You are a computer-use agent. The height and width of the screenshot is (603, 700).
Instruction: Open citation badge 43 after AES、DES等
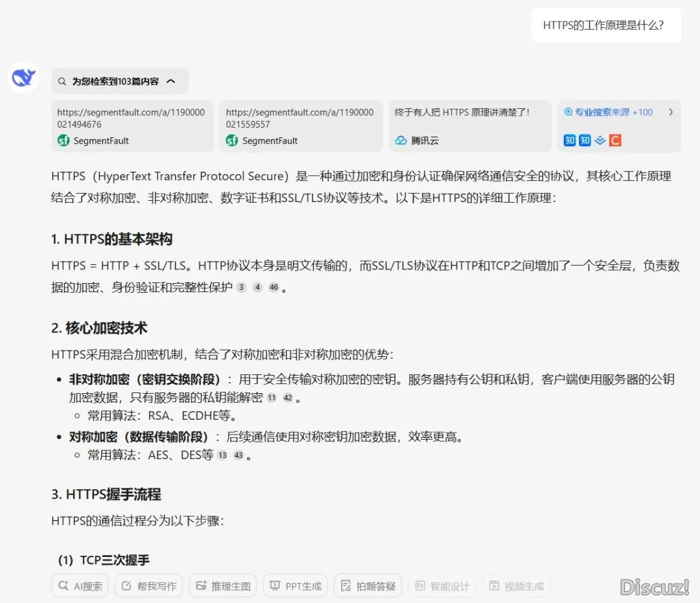[x=239, y=455]
